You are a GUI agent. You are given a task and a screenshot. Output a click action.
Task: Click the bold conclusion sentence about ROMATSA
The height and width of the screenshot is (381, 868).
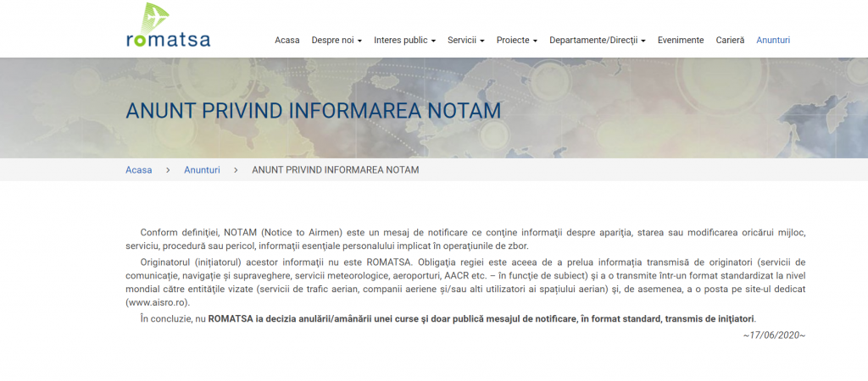pos(481,319)
